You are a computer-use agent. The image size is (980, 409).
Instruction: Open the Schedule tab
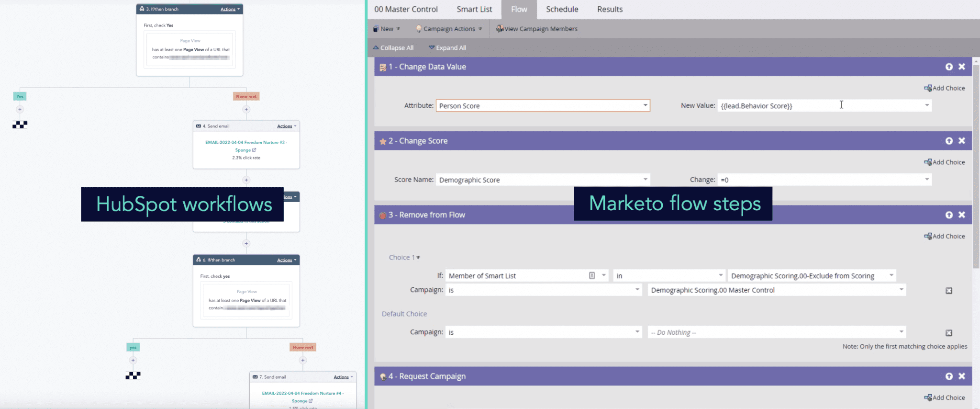[562, 10]
